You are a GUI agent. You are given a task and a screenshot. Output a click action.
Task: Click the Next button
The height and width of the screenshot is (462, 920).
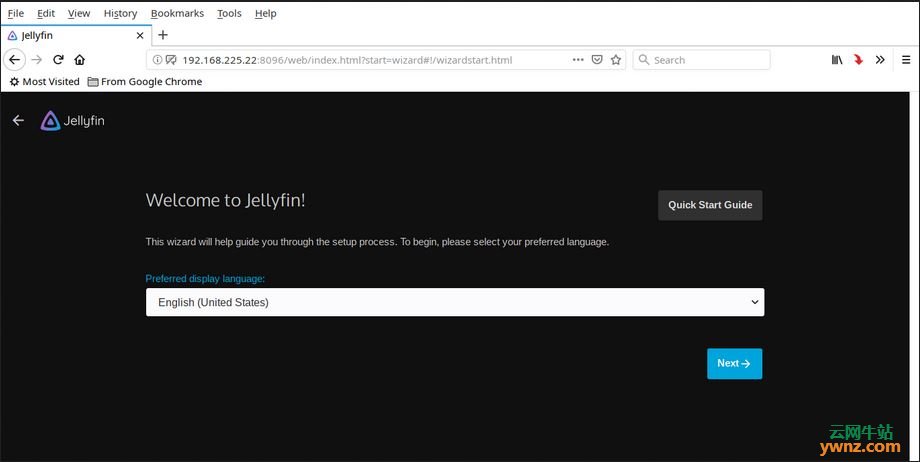[735, 363]
